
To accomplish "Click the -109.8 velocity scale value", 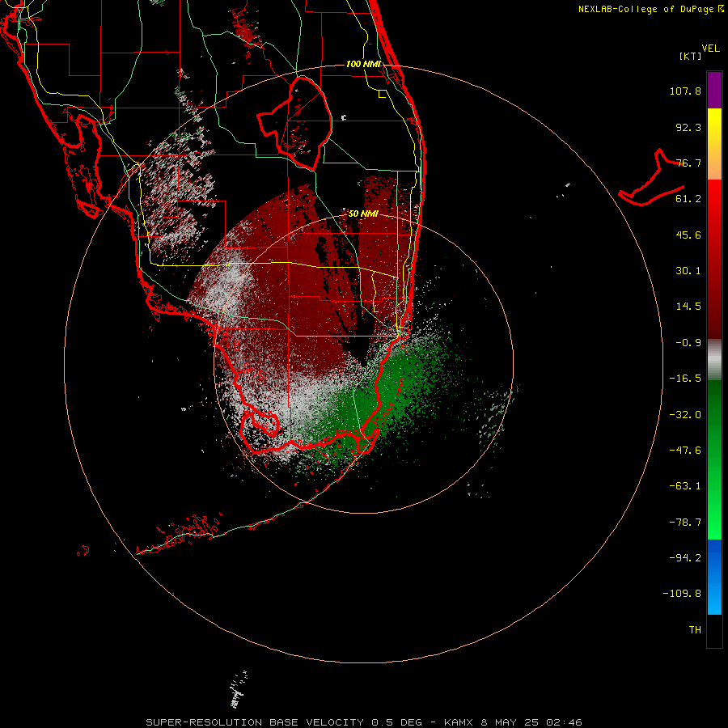I will 682,594.
